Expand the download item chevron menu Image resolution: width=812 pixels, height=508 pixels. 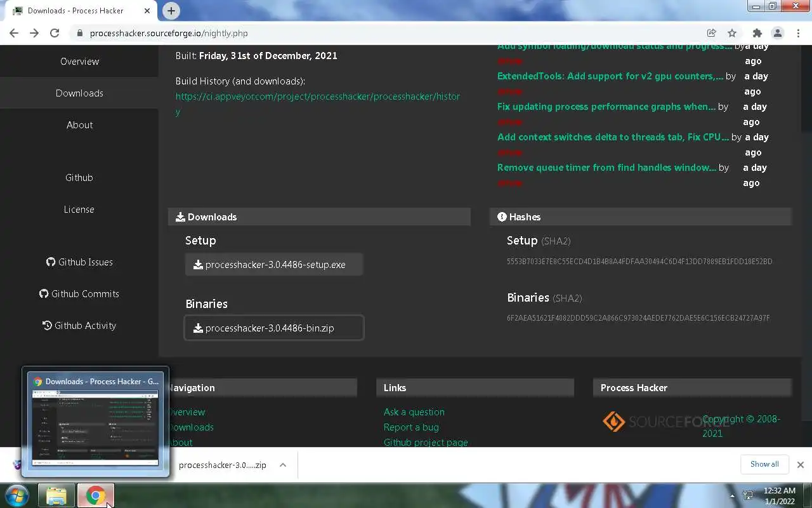pos(283,465)
